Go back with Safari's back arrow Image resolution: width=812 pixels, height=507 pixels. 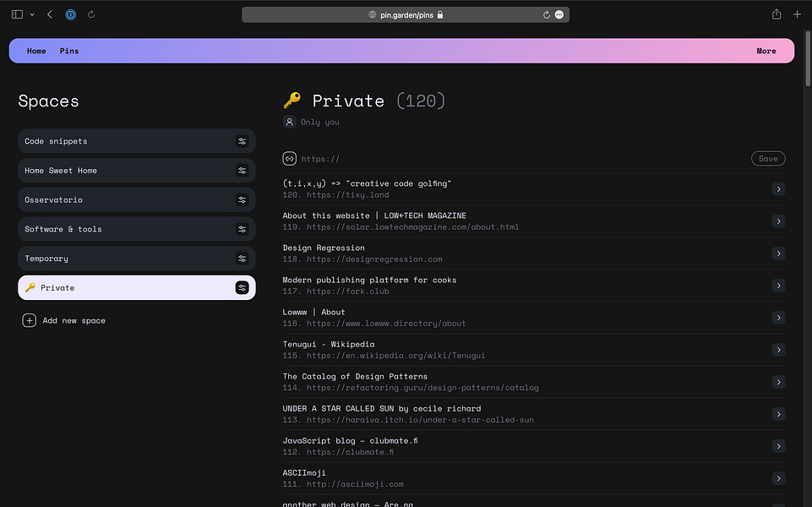[x=50, y=14]
